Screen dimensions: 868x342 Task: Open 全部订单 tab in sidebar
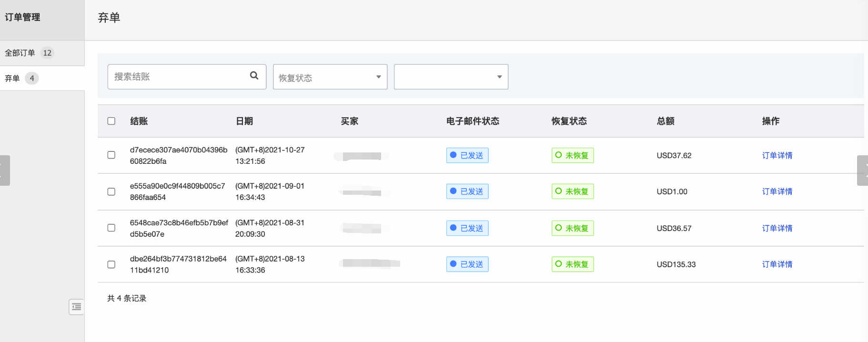(x=29, y=53)
